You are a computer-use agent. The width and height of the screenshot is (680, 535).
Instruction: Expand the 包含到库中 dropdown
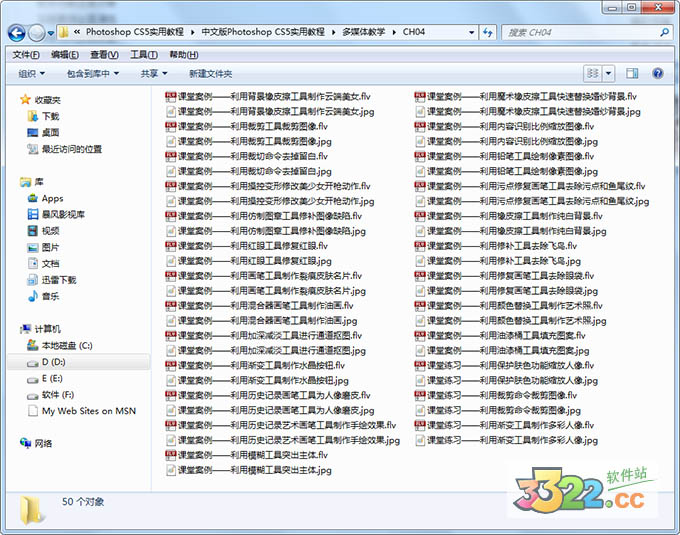click(92, 73)
